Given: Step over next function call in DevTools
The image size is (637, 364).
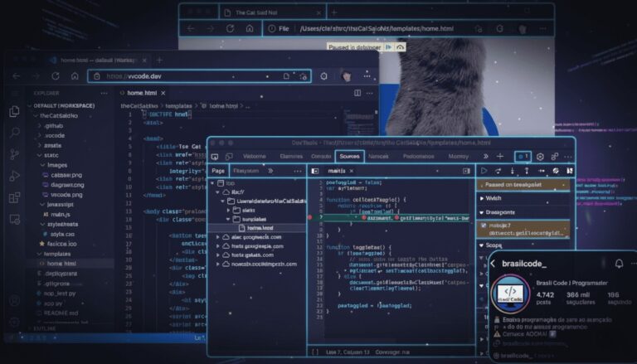Looking at the screenshot, I should point(498,171).
